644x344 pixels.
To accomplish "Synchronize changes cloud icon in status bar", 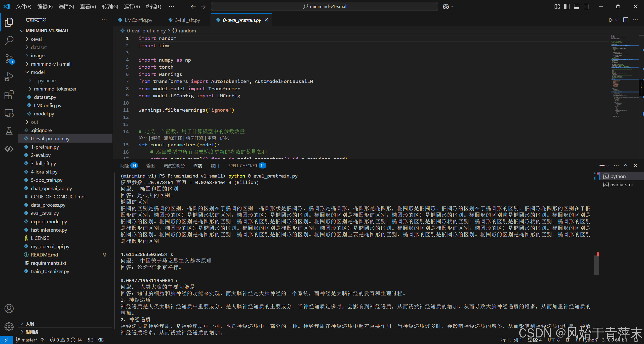I will pos(42,340).
